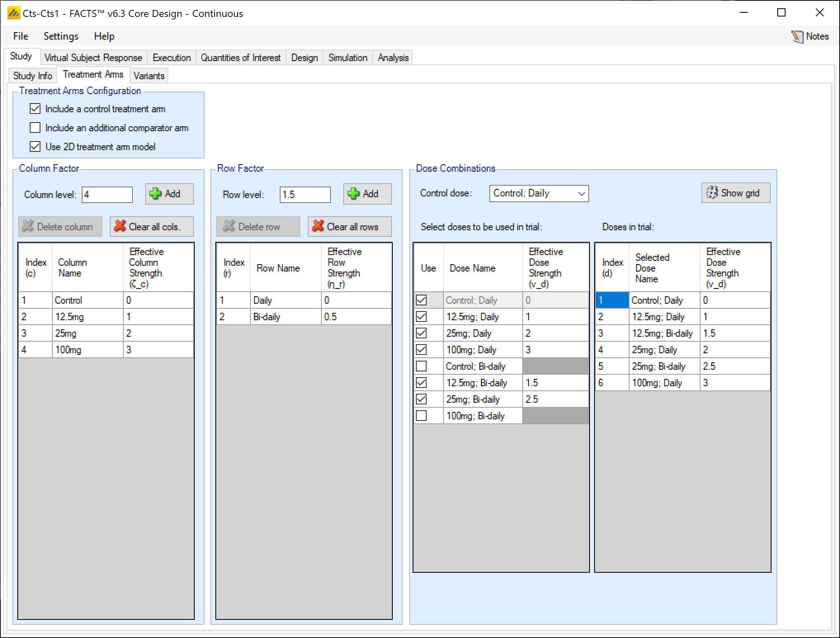
Task: Click the Column level input field
Action: click(x=107, y=195)
